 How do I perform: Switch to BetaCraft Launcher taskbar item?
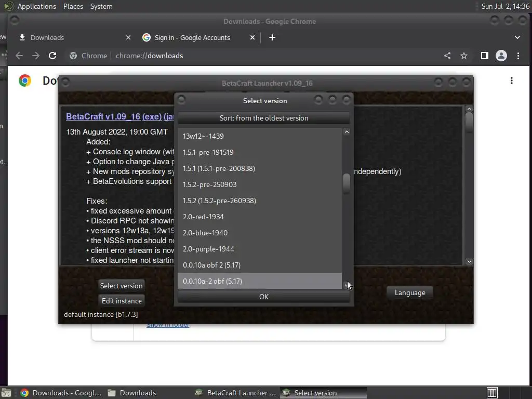236,393
